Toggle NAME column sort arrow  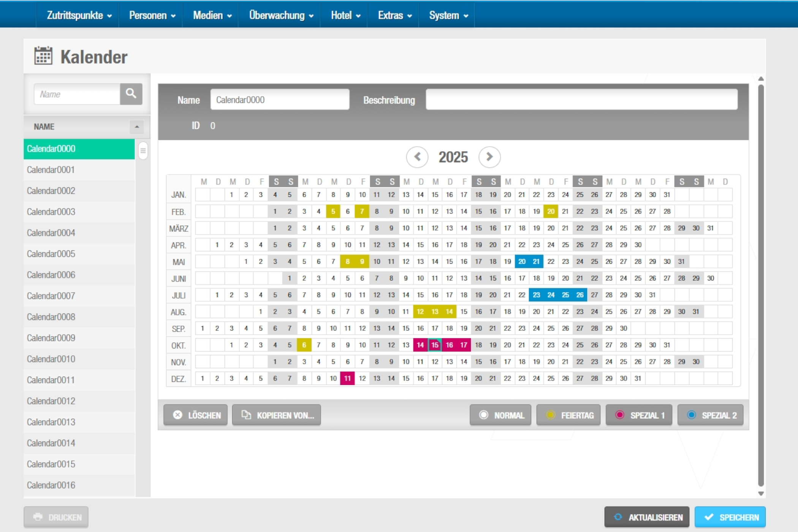(x=137, y=127)
